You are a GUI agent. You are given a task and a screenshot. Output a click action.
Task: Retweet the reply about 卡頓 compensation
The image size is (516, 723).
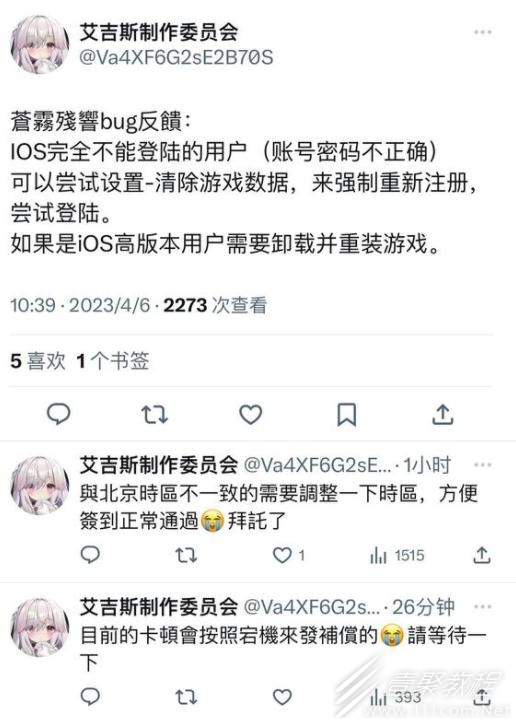coord(186,697)
